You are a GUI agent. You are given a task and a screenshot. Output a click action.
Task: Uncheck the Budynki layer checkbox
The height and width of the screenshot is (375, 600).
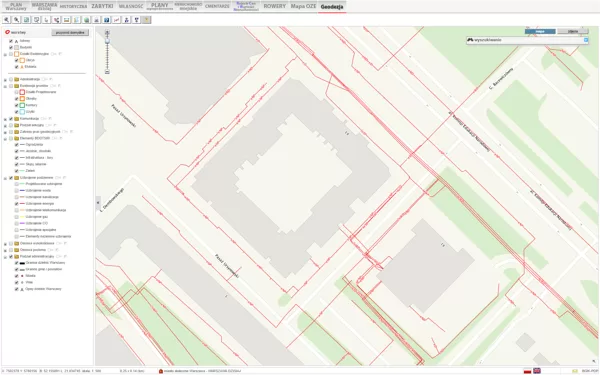(x=11, y=47)
